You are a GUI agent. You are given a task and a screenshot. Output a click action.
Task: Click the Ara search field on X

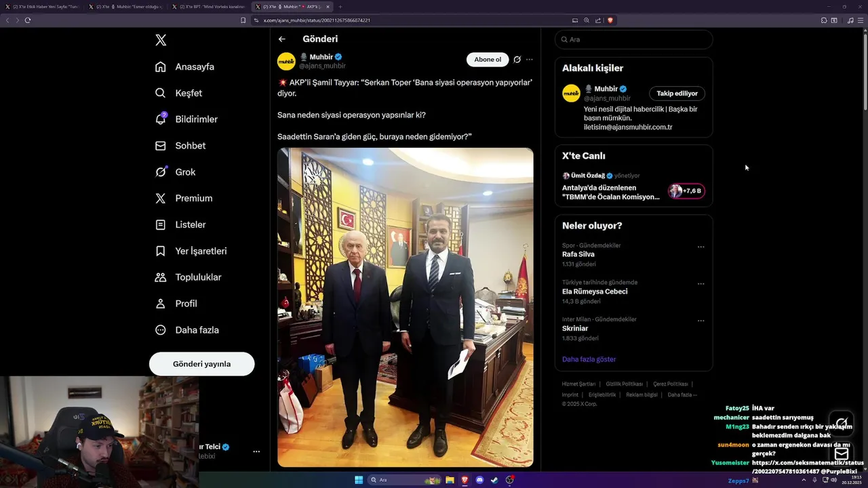633,39
